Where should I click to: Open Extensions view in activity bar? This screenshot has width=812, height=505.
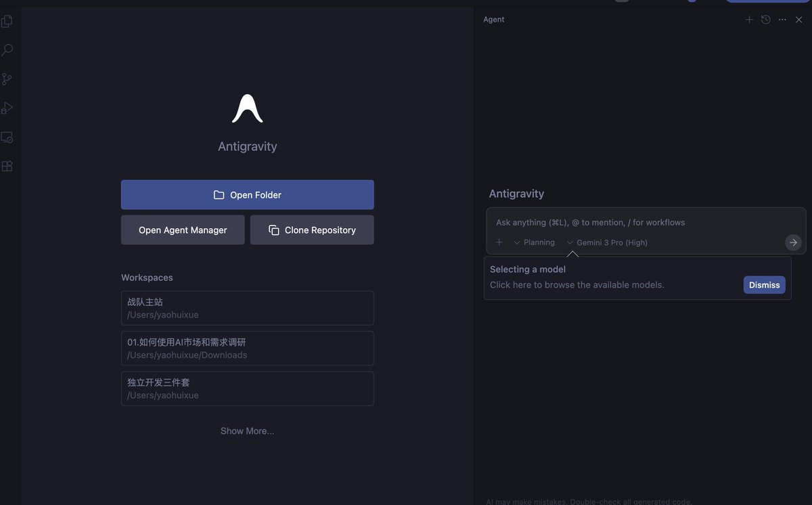[x=7, y=166]
